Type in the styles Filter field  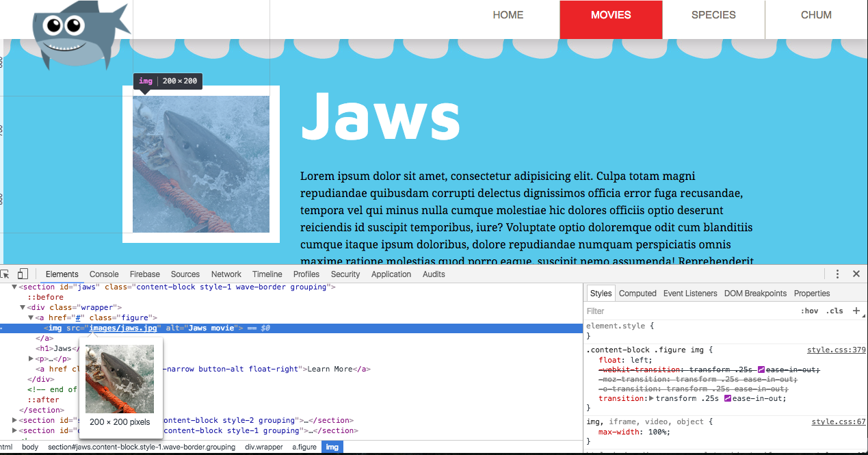[684, 311]
